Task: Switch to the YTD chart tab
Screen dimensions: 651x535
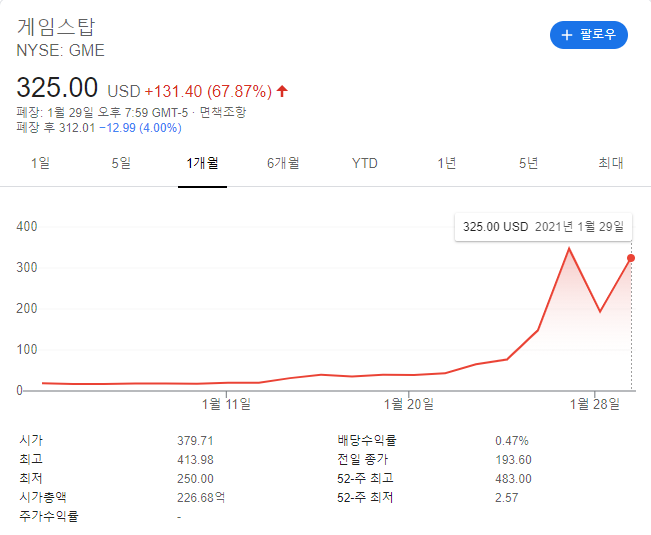Action: (x=365, y=163)
